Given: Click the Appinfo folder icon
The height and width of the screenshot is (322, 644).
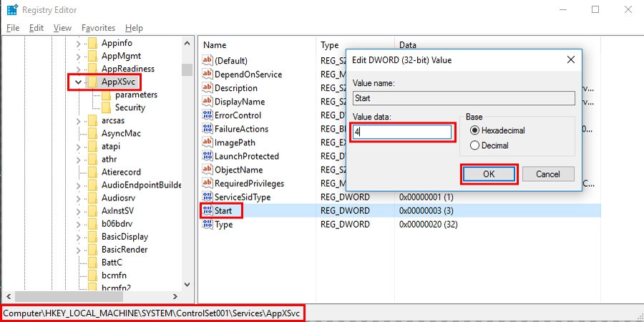Looking at the screenshot, I should [x=93, y=43].
